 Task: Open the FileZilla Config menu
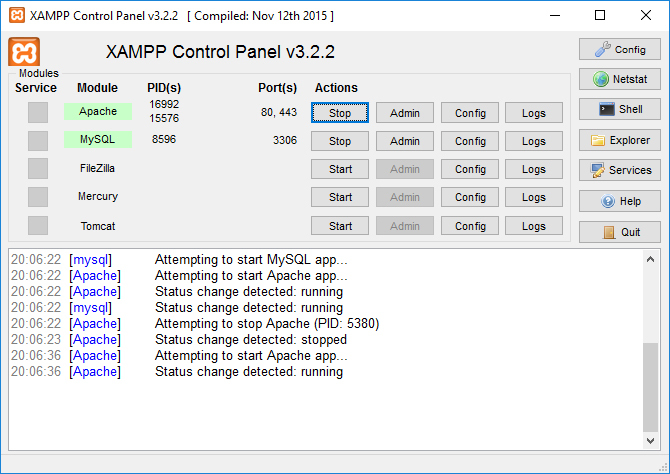(x=470, y=169)
